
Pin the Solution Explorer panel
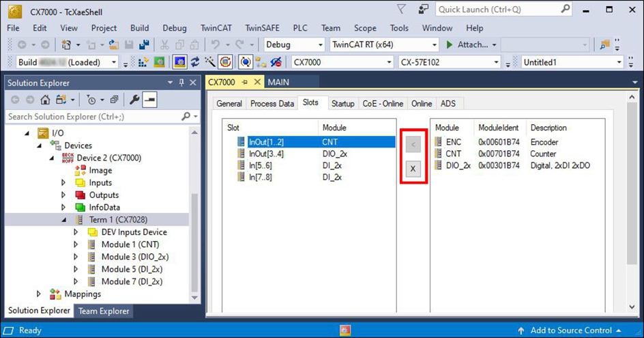[x=181, y=83]
